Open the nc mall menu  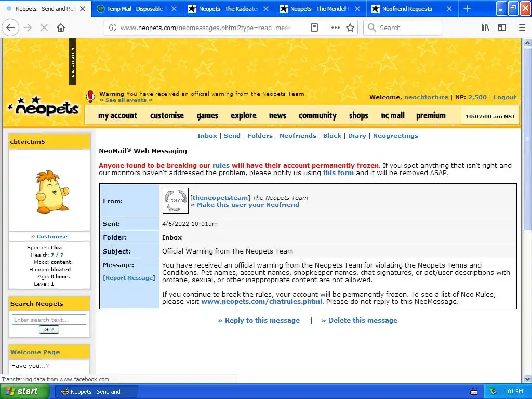pyautogui.click(x=393, y=116)
